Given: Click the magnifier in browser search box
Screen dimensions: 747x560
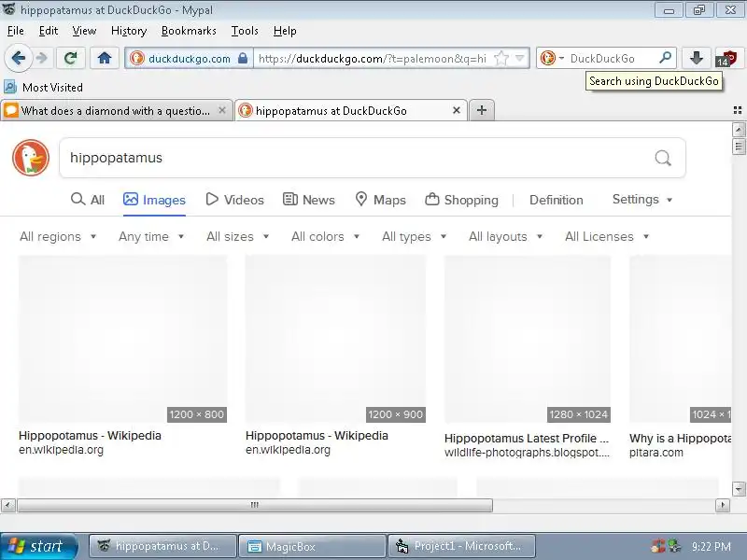Looking at the screenshot, I should tap(665, 58).
